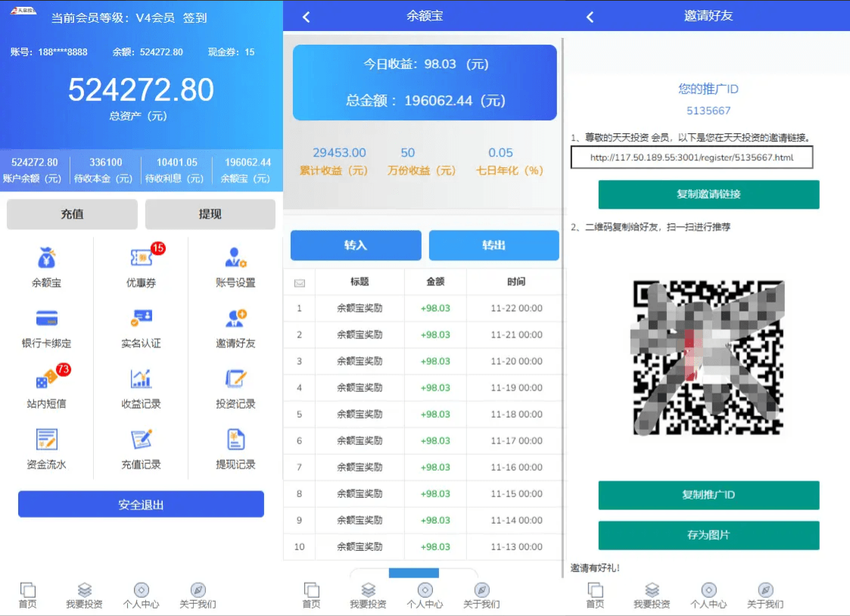
Task: Tap 个人中心 in 余额宝 screen bottom bar
Action: [x=425, y=596]
